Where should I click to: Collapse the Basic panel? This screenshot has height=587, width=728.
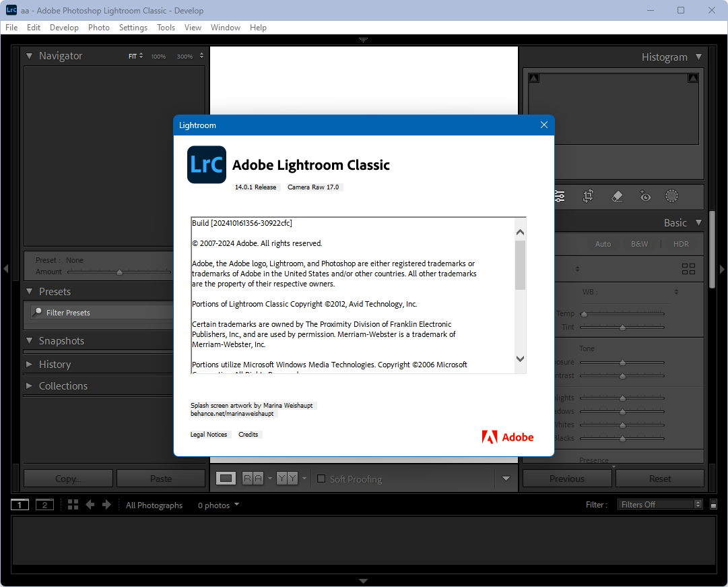pos(699,222)
